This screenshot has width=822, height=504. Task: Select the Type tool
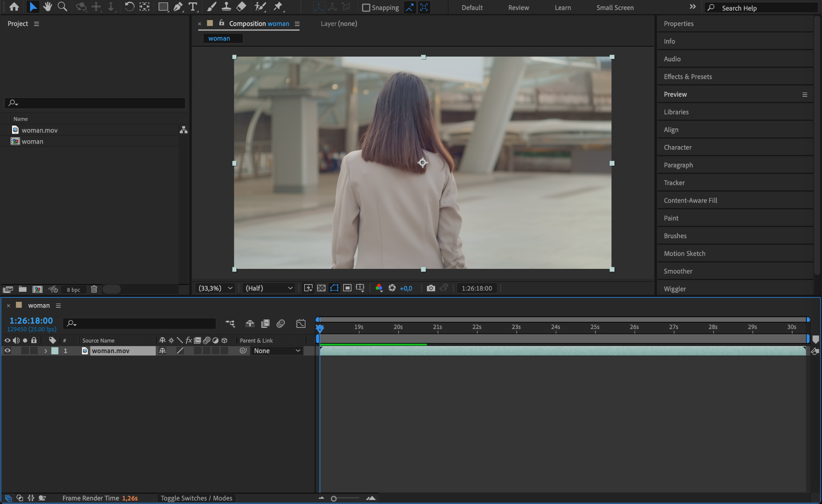(193, 7)
